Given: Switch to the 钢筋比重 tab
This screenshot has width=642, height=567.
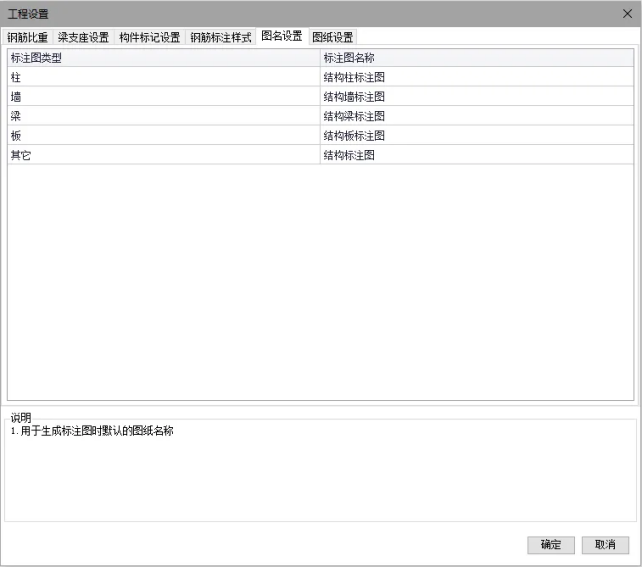Looking at the screenshot, I should tap(28, 37).
